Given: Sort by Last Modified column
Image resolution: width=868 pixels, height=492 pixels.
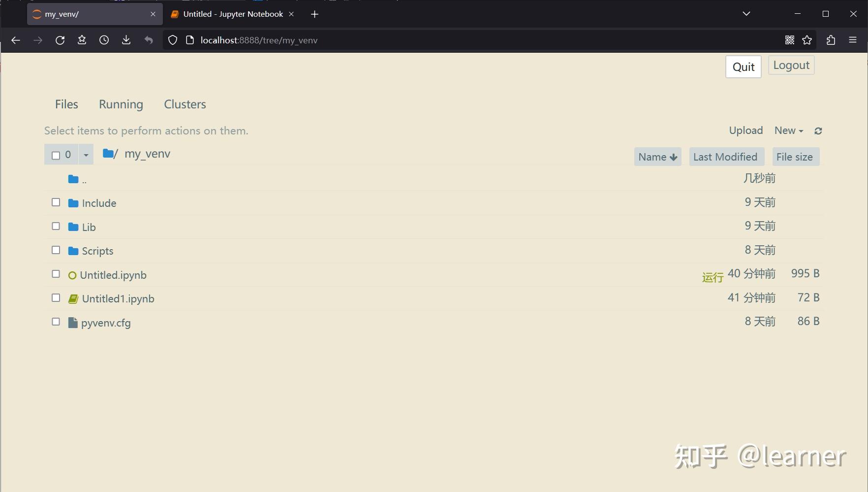Looking at the screenshot, I should point(726,157).
